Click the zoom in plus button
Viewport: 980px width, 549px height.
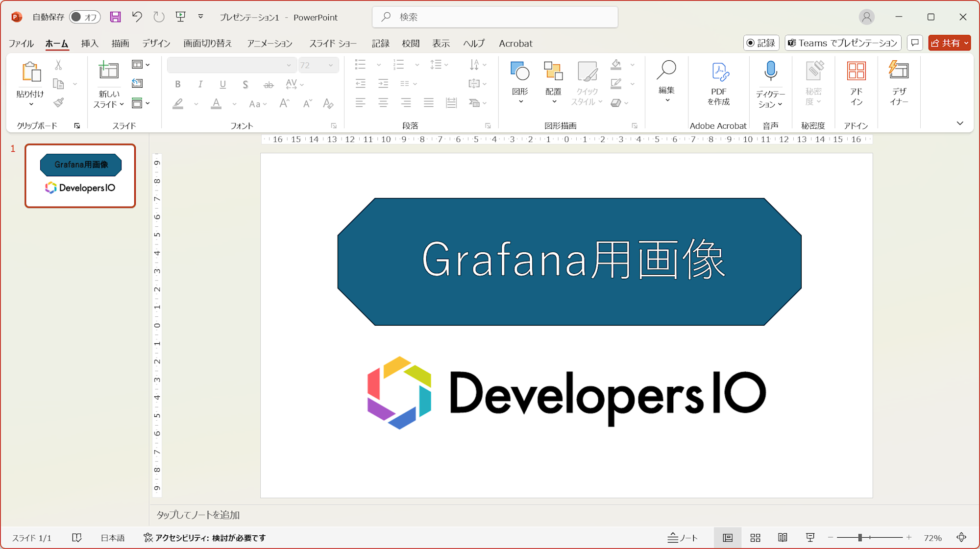click(909, 538)
